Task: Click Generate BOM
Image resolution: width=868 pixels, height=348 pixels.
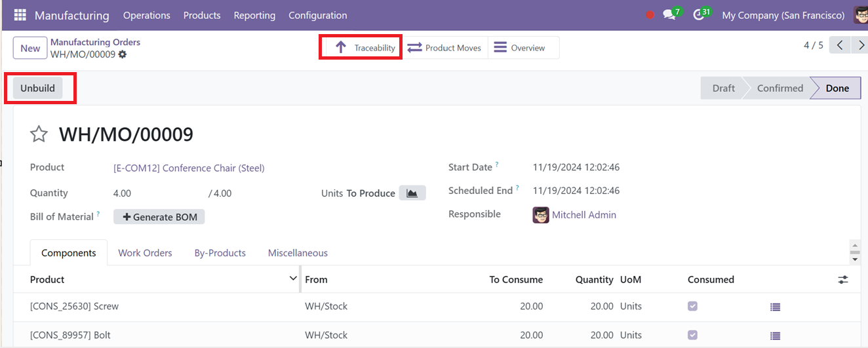Action: coord(159,217)
